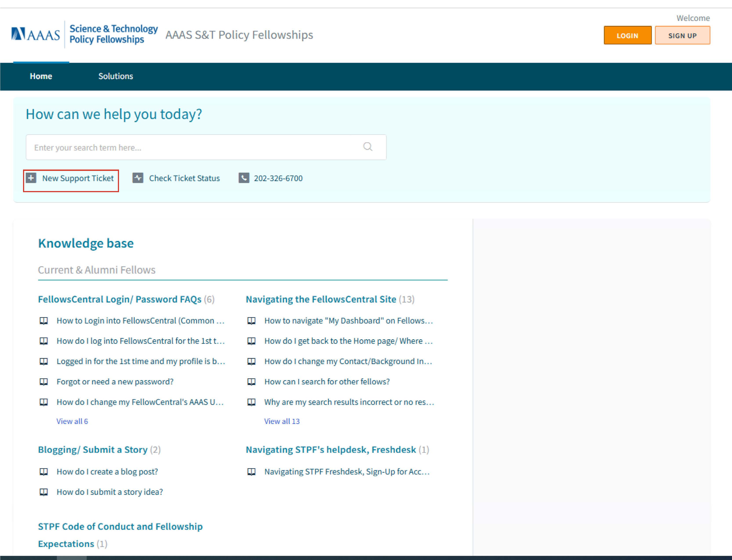The width and height of the screenshot is (732, 560).
Task: Focus the search term input field
Action: pyautogui.click(x=193, y=147)
